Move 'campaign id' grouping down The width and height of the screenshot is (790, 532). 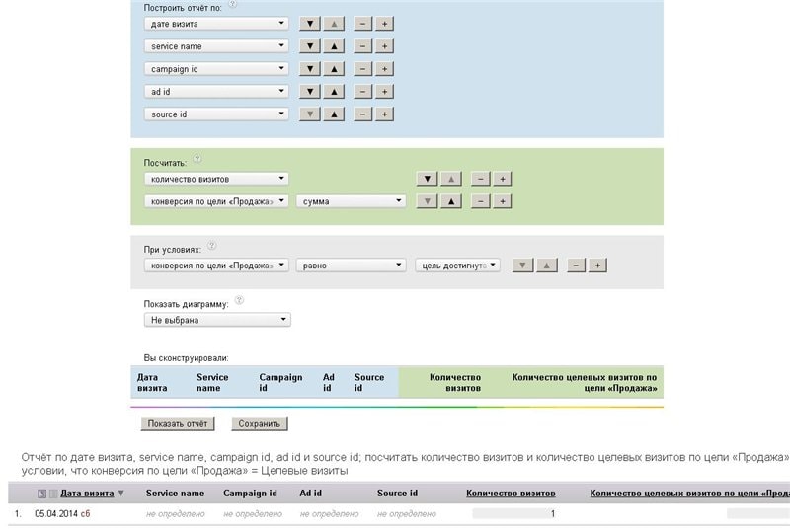point(310,68)
